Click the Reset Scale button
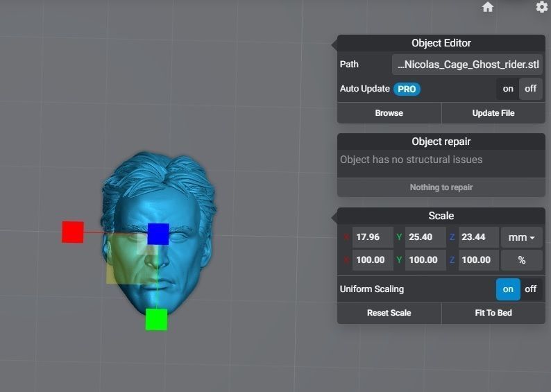551x392 pixels. click(x=389, y=313)
